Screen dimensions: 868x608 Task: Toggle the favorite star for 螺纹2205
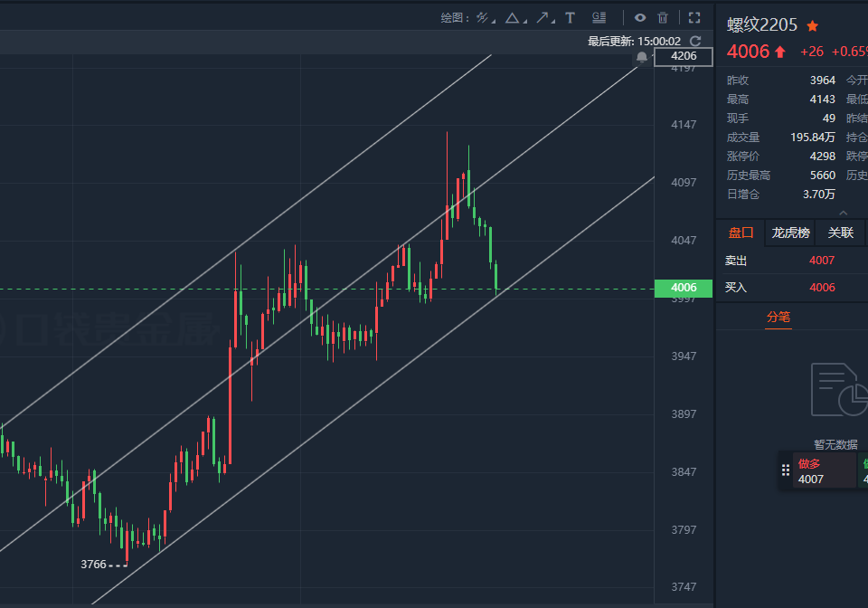pos(812,25)
